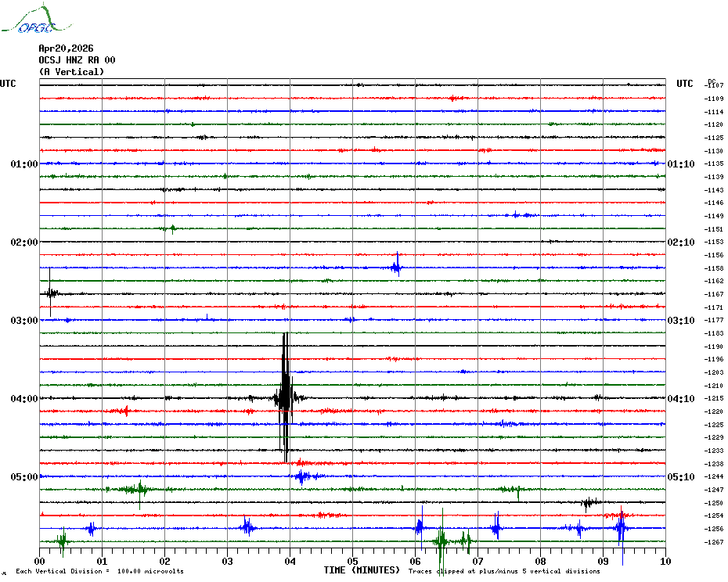Image resolution: width=728 pixels, height=582 pixels.
Task: Click the "03" minute tick label on x-axis
Action: pos(228,561)
